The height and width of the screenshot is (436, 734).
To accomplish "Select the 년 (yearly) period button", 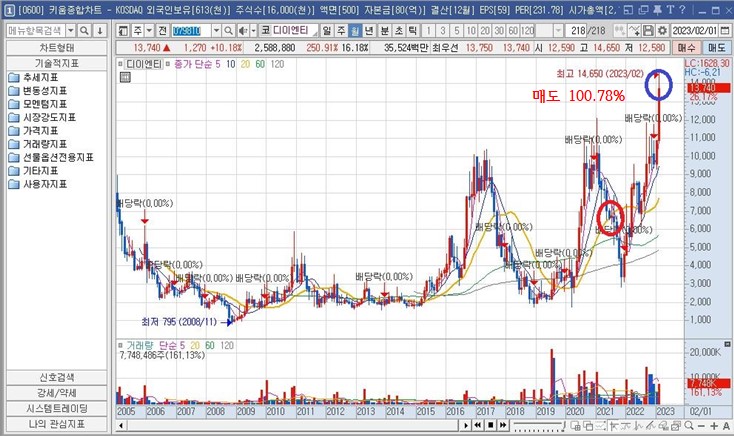I will click(369, 31).
